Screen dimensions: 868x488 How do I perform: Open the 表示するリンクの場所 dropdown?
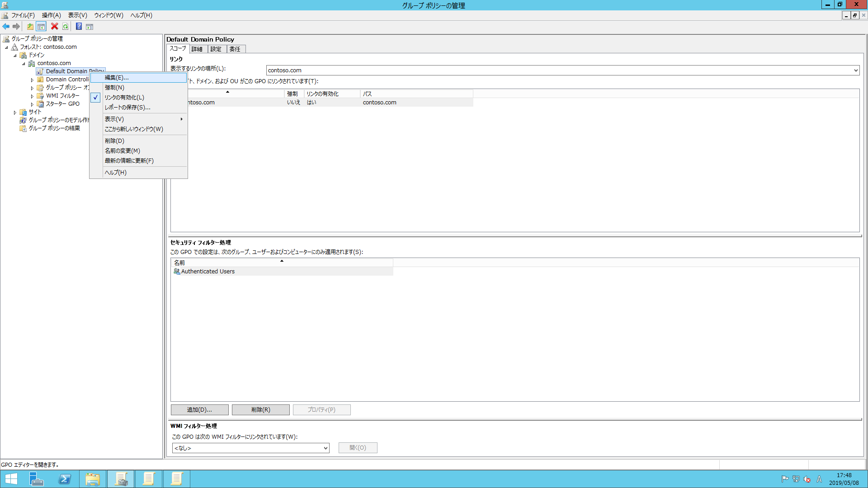pos(855,70)
